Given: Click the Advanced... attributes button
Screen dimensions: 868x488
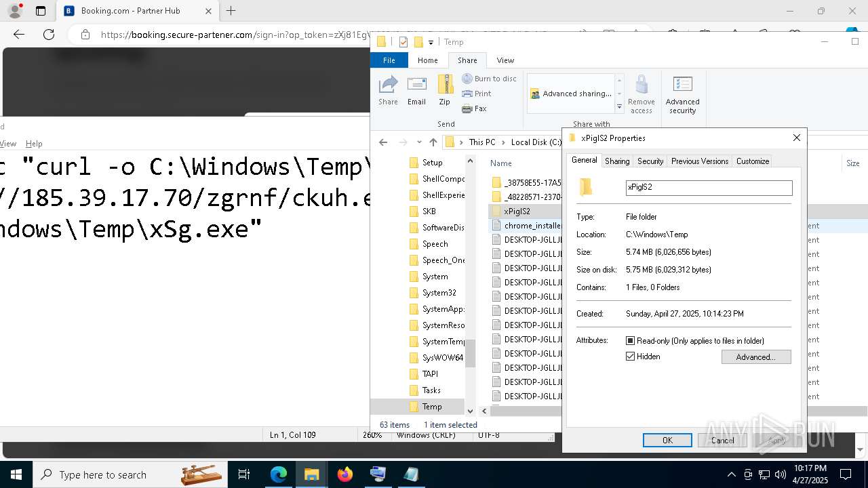Looking at the screenshot, I should tap(756, 357).
